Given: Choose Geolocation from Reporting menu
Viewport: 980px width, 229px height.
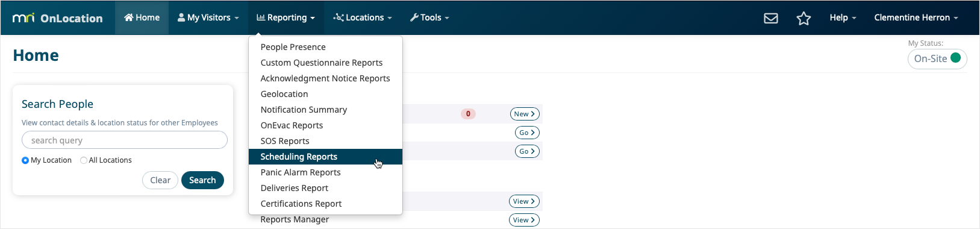Looking at the screenshot, I should (x=325, y=94).
